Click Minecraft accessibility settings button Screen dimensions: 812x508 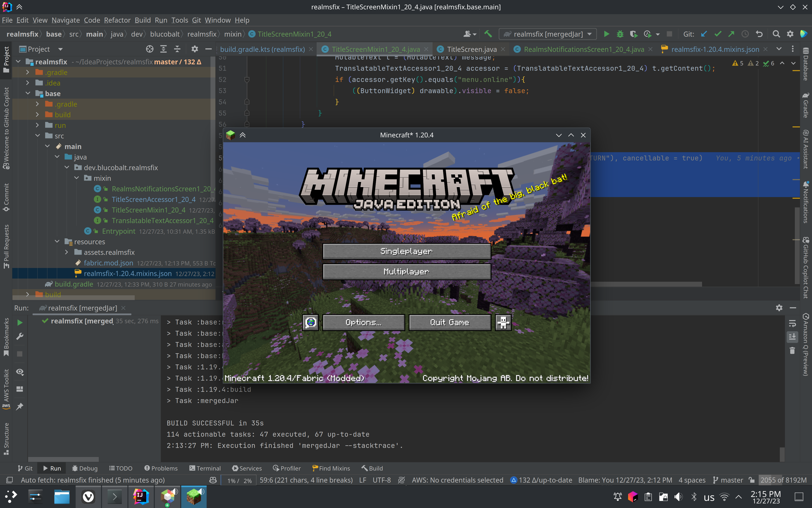503,323
